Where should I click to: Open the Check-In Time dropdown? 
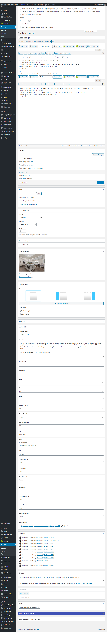coord(61,409)
